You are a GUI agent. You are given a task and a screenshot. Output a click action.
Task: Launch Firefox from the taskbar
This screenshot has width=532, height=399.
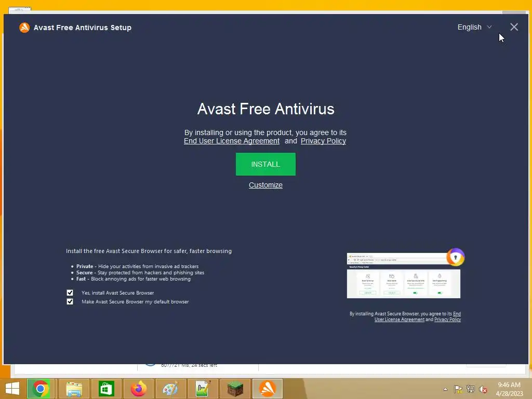(x=138, y=389)
